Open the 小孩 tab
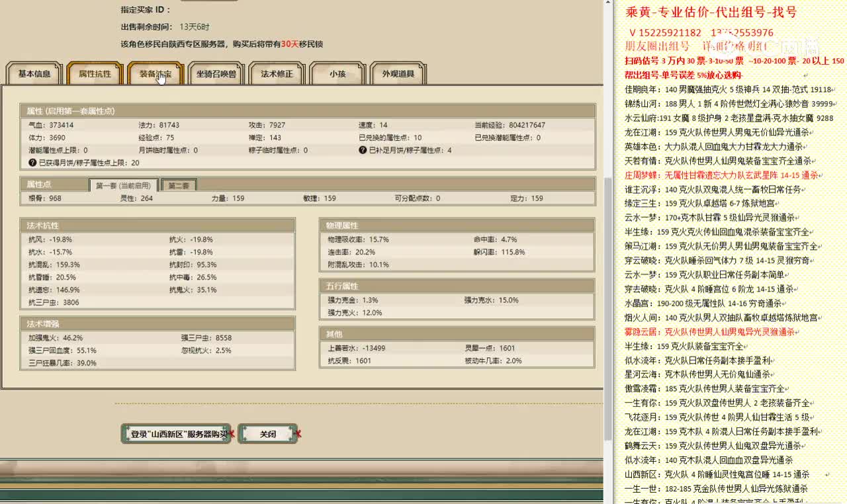Image resolution: width=847 pixels, height=504 pixels. pos(337,74)
